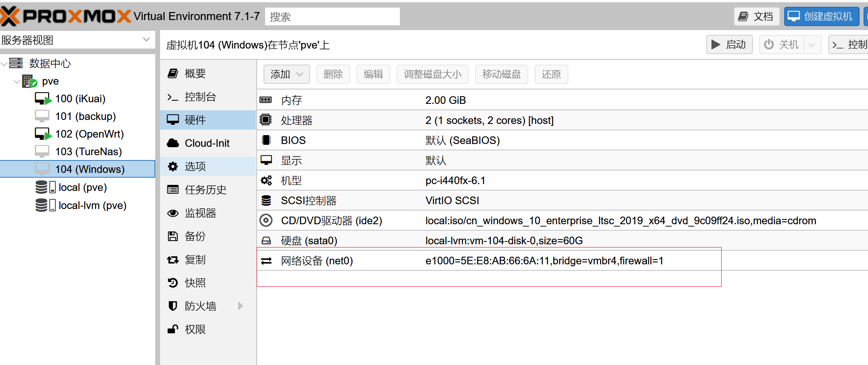The height and width of the screenshot is (365, 868).
Task: Click the shield icon for 防火墙
Action: [x=173, y=306]
